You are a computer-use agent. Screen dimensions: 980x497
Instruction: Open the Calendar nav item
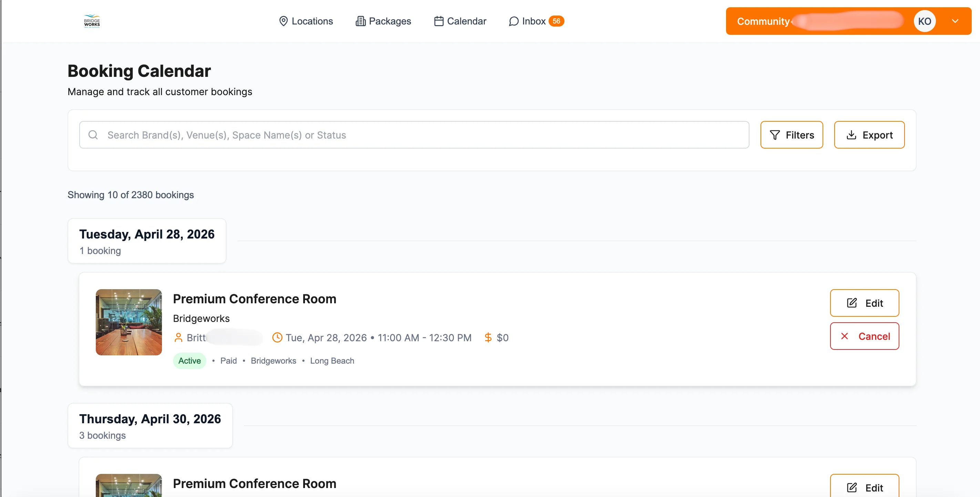point(460,21)
